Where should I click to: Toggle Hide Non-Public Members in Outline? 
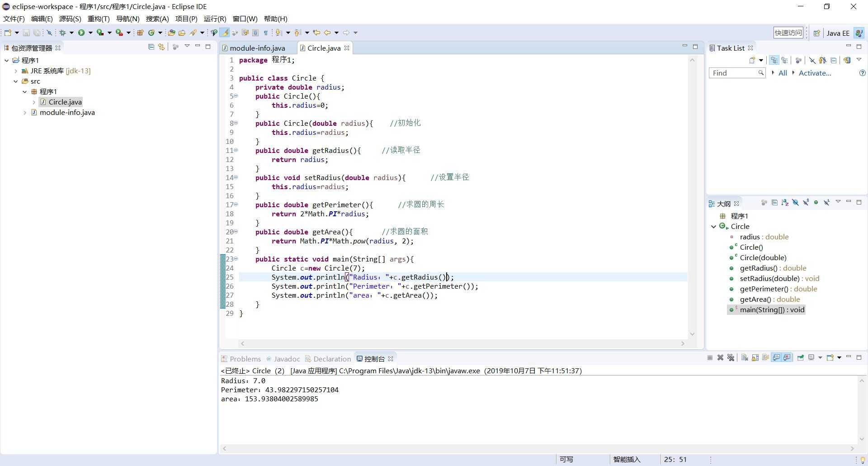(x=816, y=203)
